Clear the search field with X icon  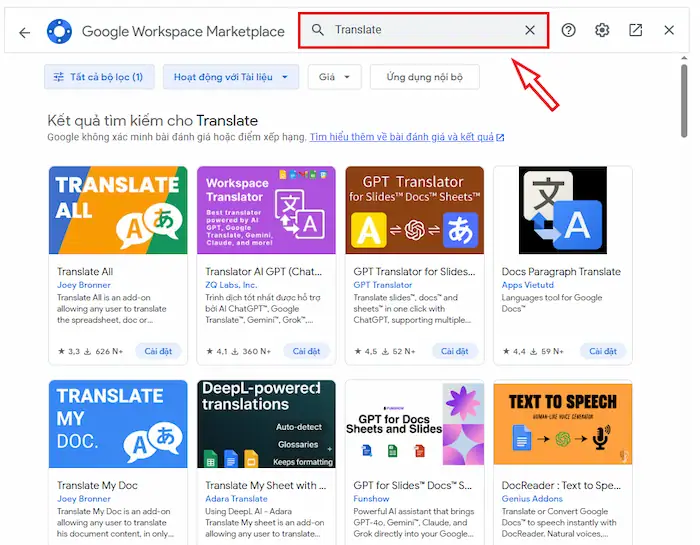coord(530,30)
